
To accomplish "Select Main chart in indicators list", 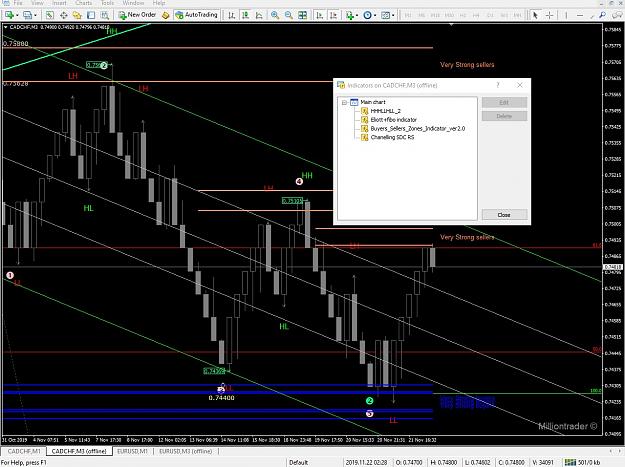I will [x=373, y=102].
